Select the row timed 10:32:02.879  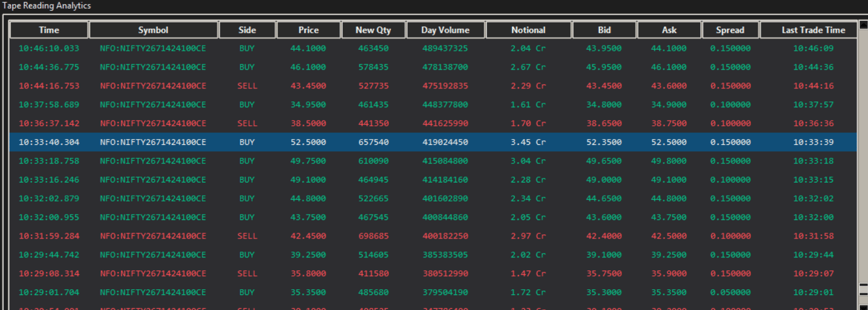[433, 198]
